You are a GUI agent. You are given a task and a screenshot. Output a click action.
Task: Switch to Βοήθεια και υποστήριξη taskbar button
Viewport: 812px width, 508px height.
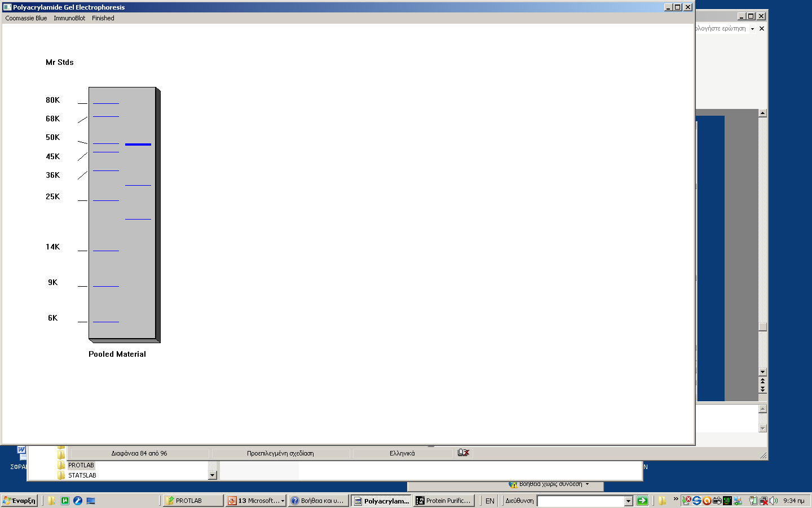tap(318, 501)
